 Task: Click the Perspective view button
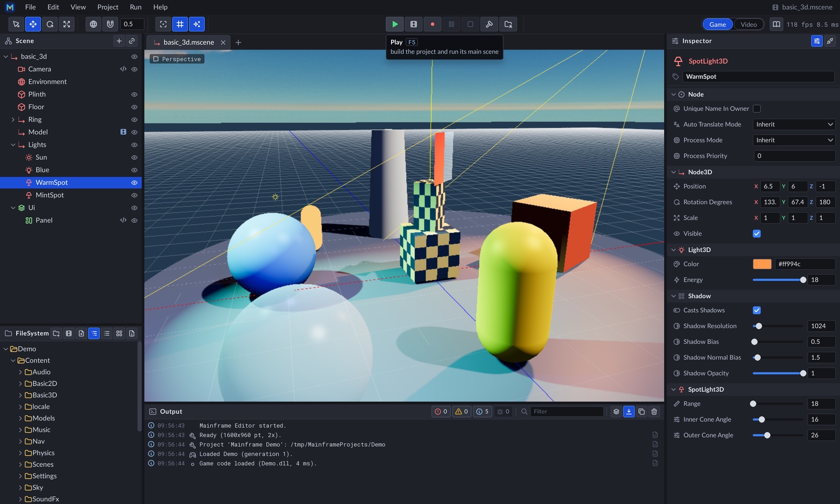177,59
